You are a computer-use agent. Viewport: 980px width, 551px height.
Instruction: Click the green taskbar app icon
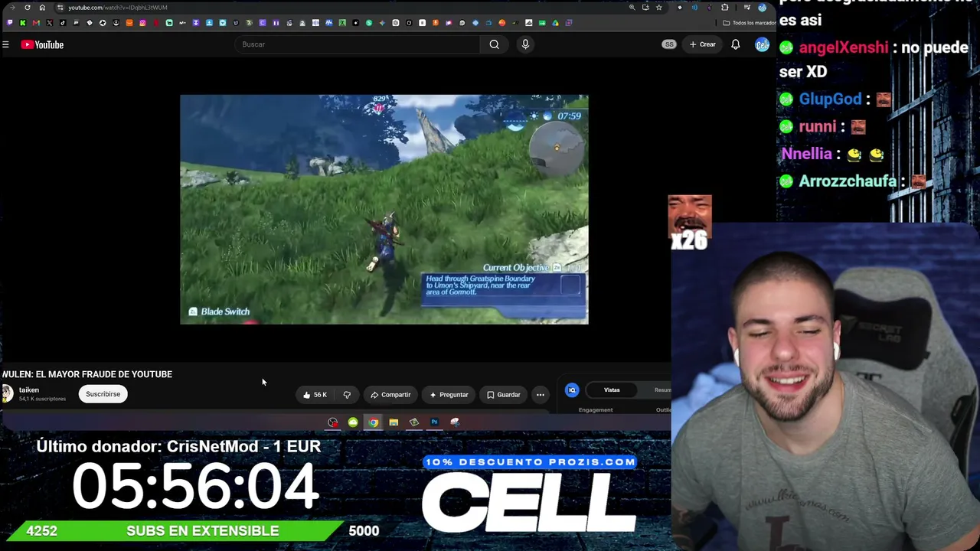point(353,422)
